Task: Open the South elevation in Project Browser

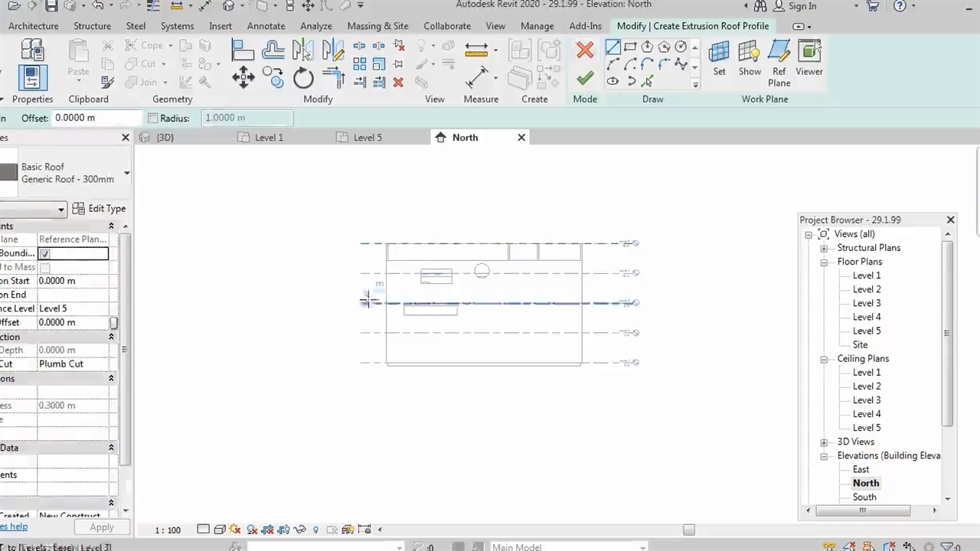Action: tap(864, 497)
